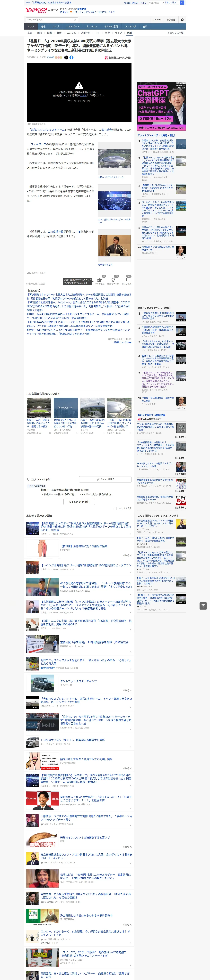210x980 pixels.
Task: Click the 北海道ニュースUHB source logo
Action: click(x=118, y=58)
